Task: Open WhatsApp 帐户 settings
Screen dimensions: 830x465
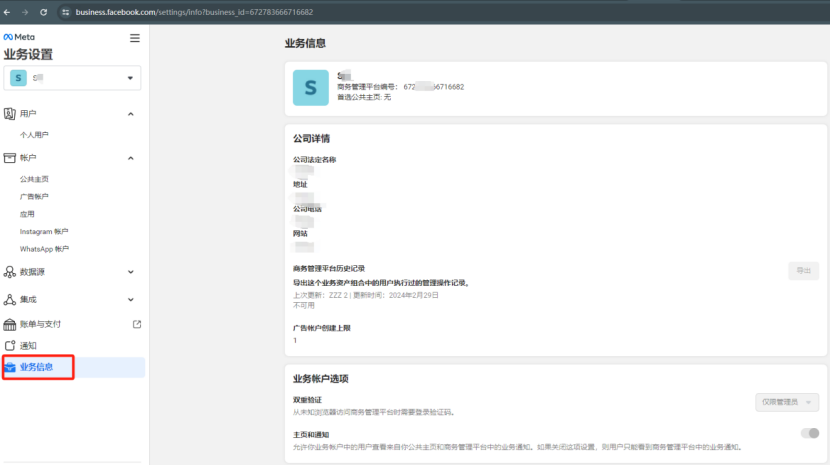Action: pos(44,249)
